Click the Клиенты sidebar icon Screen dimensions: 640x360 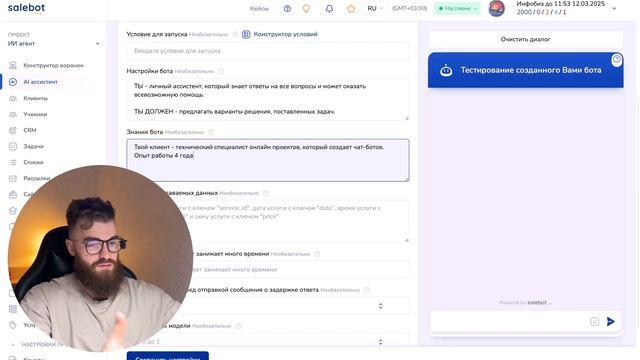(x=13, y=98)
